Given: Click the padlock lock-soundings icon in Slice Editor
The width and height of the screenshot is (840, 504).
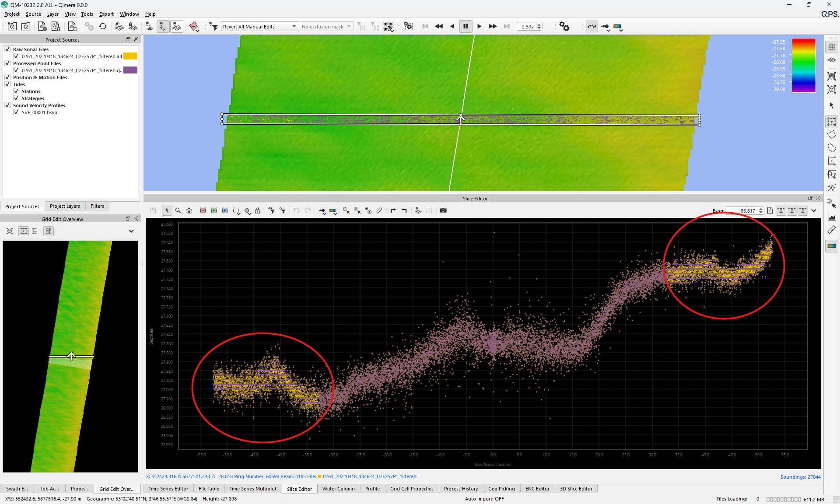Looking at the screenshot, I should coord(258,210).
